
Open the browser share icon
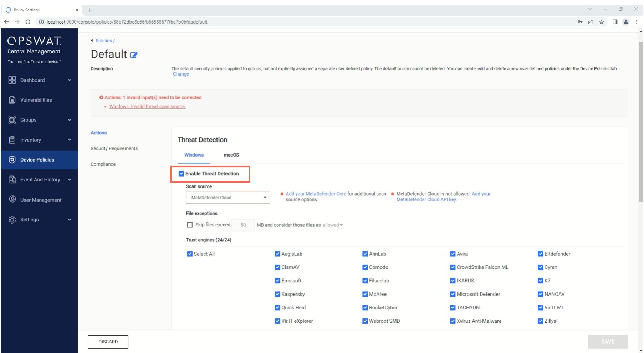(591, 22)
